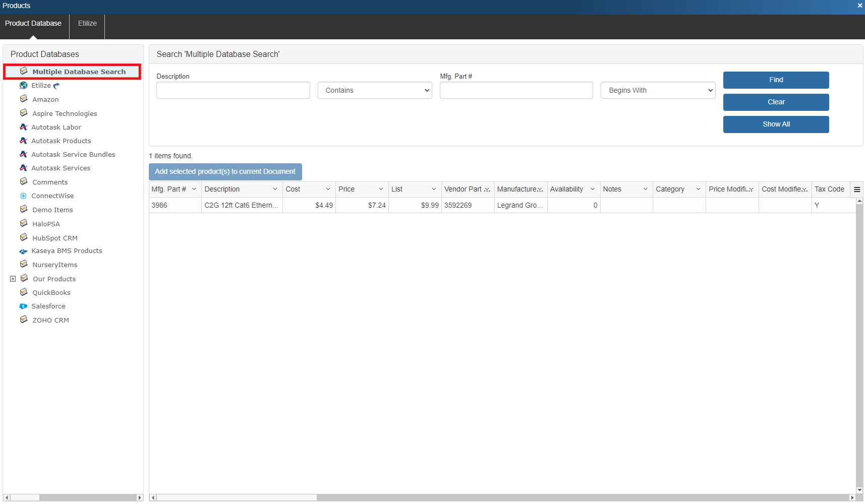
Task: Click the Amazon database icon
Action: (x=24, y=99)
